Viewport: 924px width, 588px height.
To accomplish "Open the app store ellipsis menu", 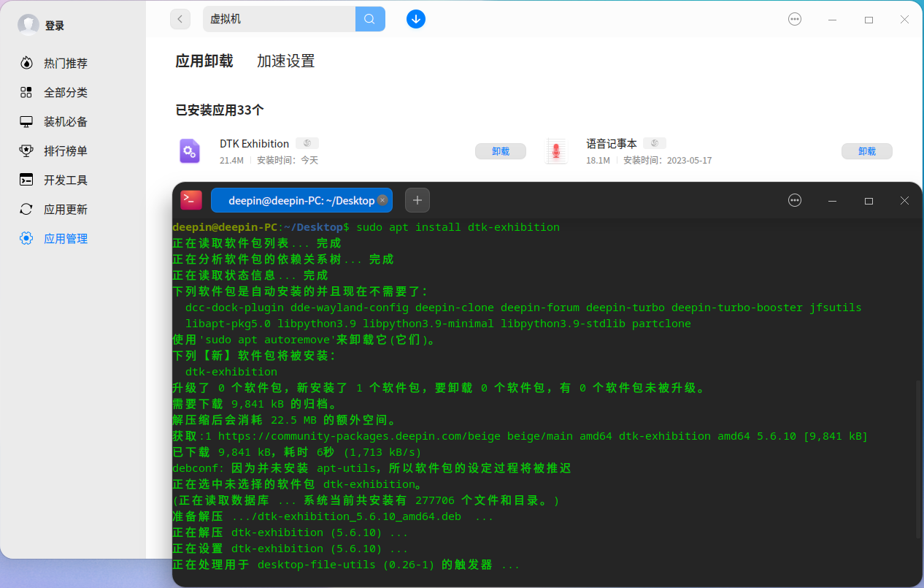I will point(794,19).
